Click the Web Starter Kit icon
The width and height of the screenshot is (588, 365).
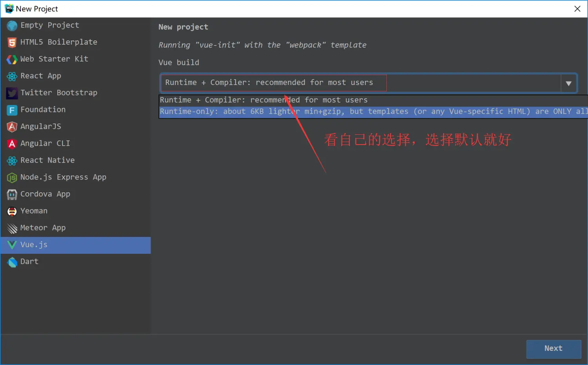[x=12, y=59]
